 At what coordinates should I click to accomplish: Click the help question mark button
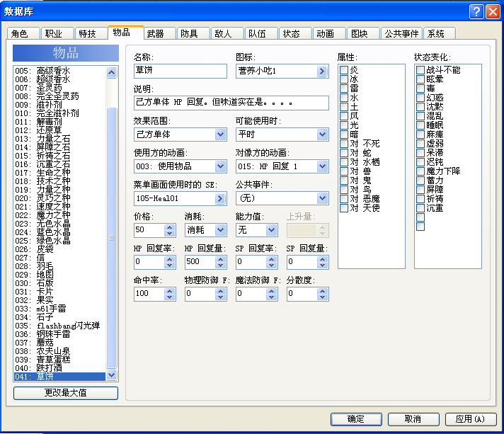click(x=476, y=12)
